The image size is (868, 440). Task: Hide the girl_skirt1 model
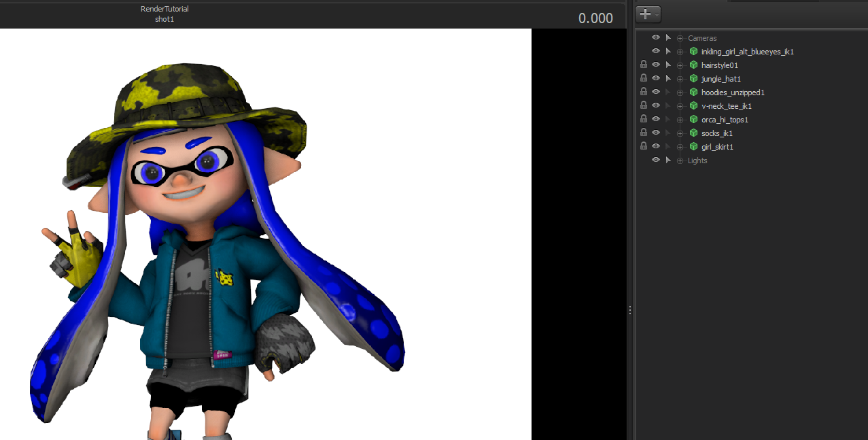pyautogui.click(x=656, y=146)
